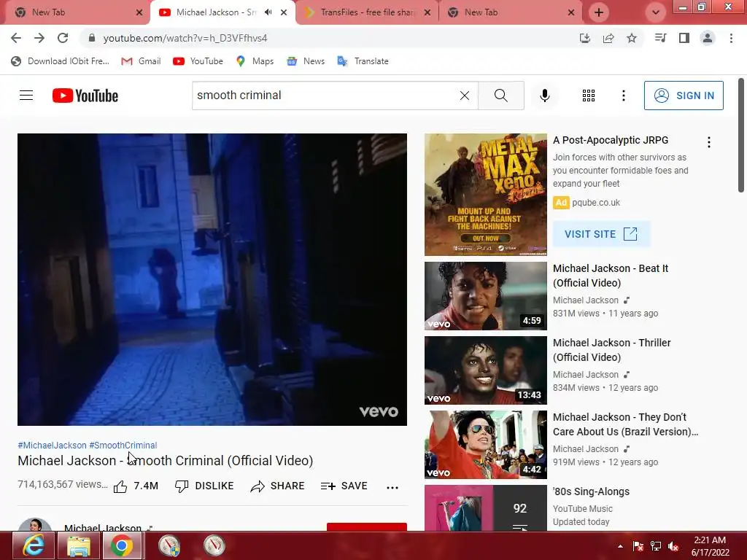This screenshot has height=560, width=747.
Task: Open the taskbar clock showing 2:21 AM
Action: [710, 546]
